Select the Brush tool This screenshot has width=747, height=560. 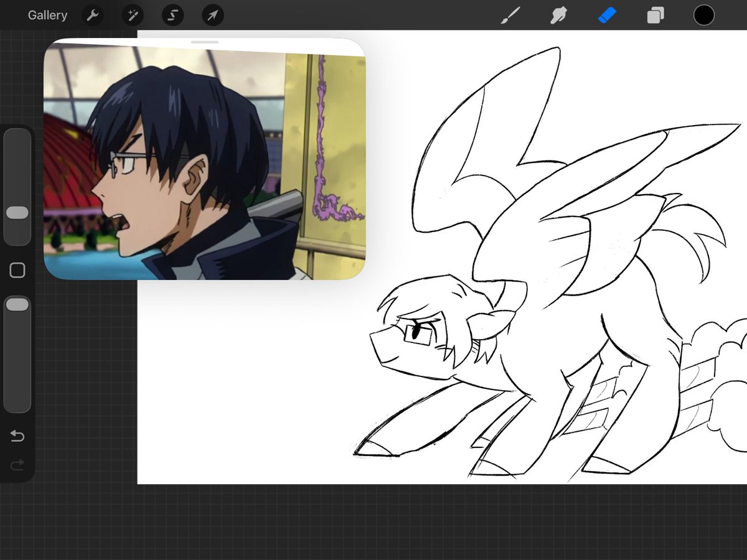coord(510,16)
